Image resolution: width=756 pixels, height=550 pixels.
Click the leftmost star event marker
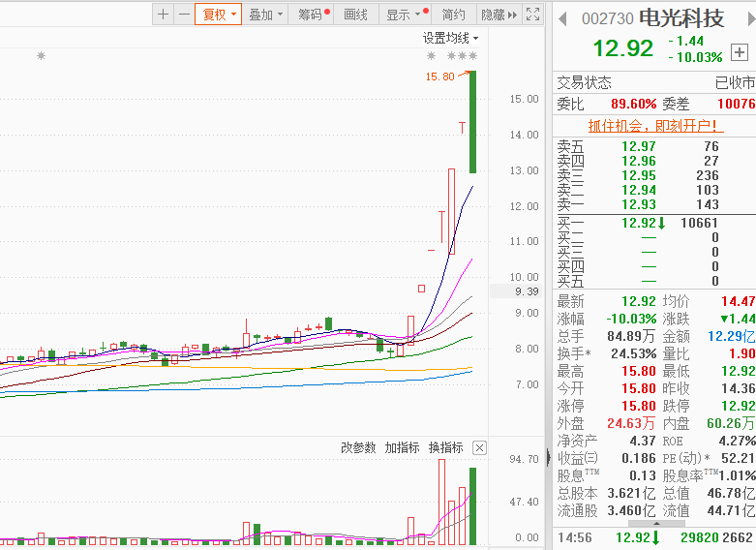[x=41, y=55]
